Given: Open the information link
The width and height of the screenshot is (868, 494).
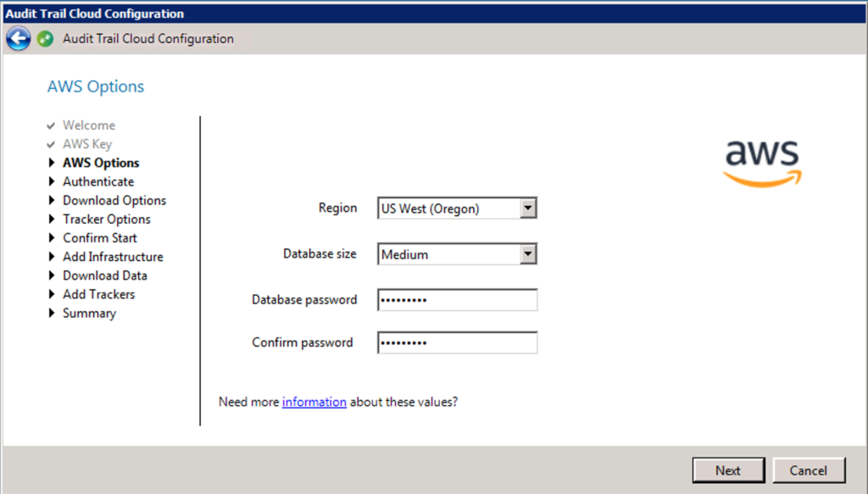Looking at the screenshot, I should (314, 402).
